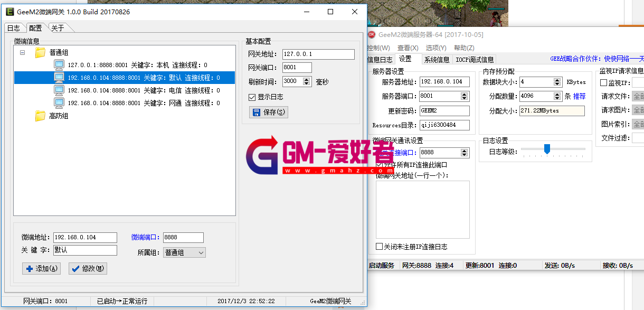Viewport: 644px width, 310px height.
Task: Enable 关闭未注册IP连接日志 checkbox
Action: pyautogui.click(x=379, y=247)
